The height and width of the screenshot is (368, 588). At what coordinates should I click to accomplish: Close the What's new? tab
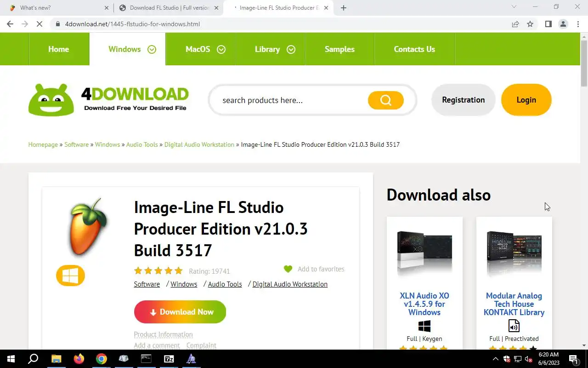pyautogui.click(x=107, y=8)
